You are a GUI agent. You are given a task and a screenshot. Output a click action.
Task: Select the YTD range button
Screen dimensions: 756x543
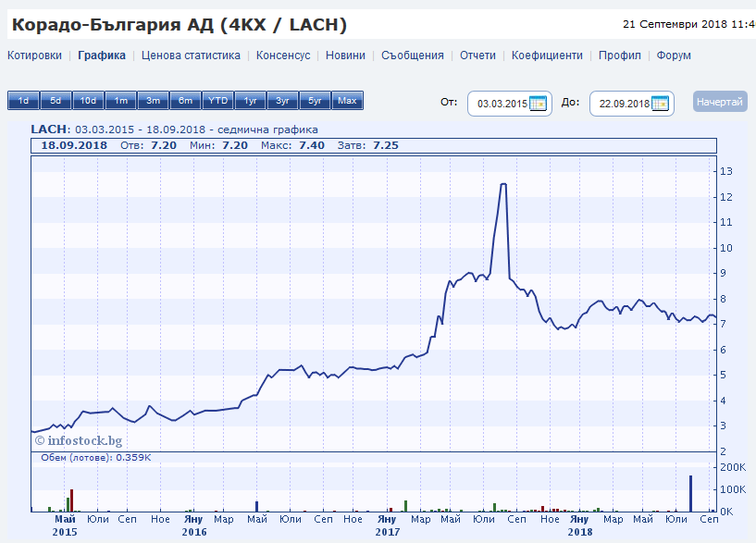point(218,101)
